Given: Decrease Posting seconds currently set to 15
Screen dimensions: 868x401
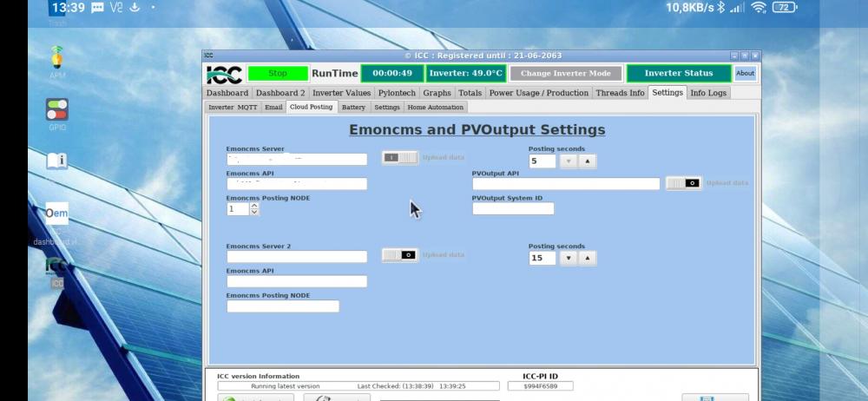Looking at the screenshot, I should pos(569,258).
